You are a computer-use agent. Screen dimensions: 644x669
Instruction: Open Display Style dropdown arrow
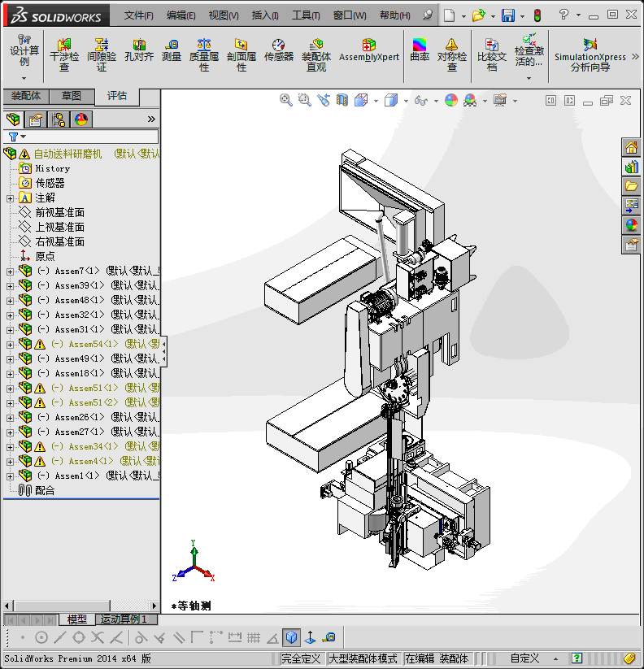click(406, 101)
